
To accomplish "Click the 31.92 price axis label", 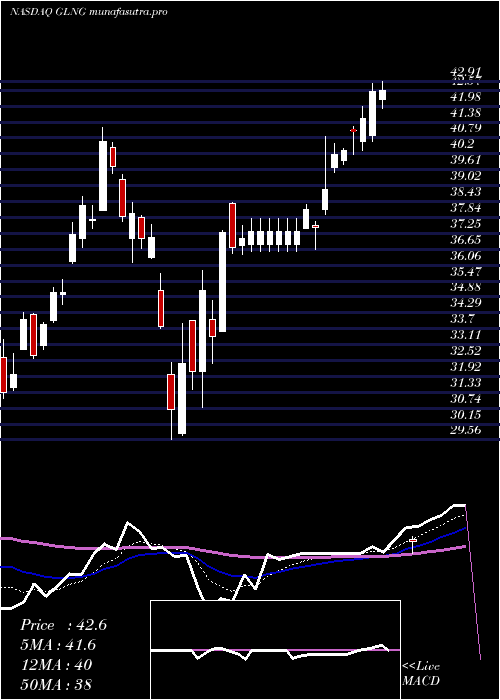I will 465,367.
